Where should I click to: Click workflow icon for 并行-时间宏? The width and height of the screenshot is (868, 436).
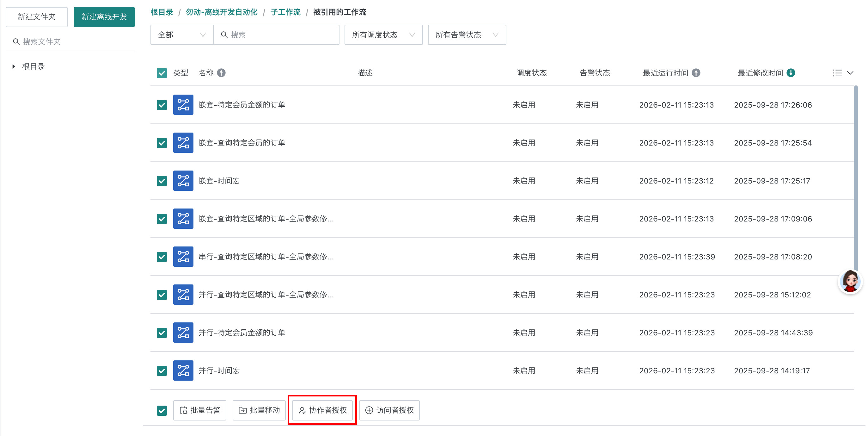coord(183,370)
